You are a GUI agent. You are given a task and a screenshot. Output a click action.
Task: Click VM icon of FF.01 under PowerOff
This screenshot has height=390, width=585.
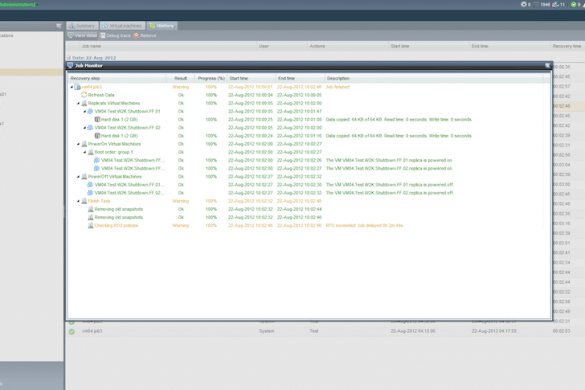tap(90, 185)
